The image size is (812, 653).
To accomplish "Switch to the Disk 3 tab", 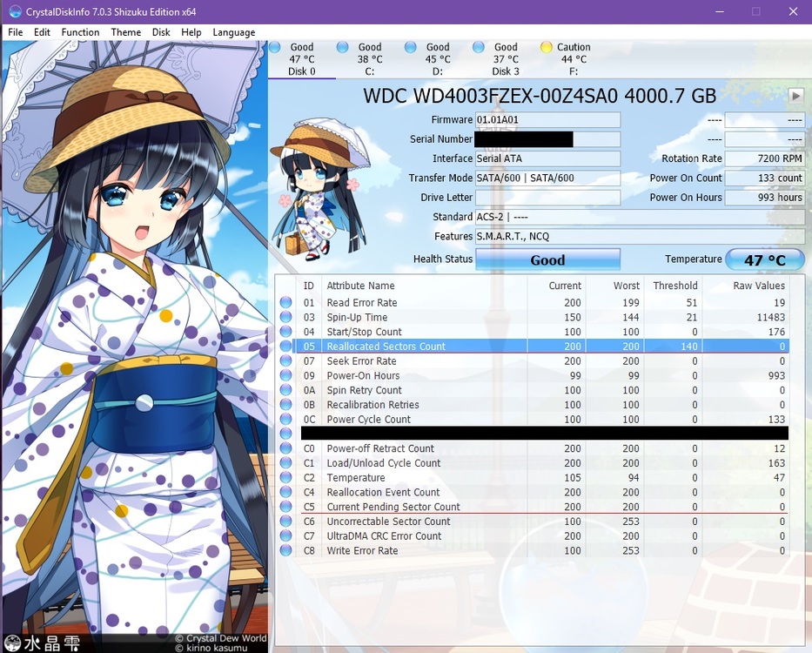I will [x=506, y=59].
